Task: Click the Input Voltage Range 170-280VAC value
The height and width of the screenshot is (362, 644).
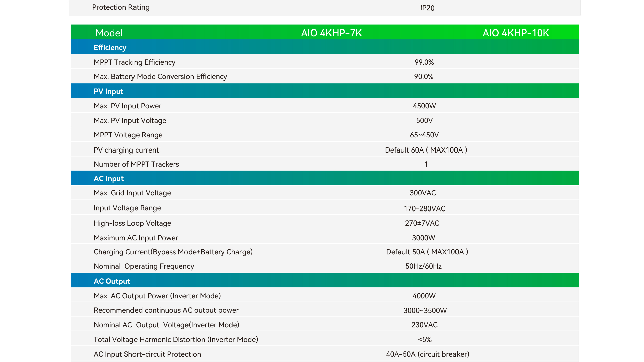Action: click(424, 209)
